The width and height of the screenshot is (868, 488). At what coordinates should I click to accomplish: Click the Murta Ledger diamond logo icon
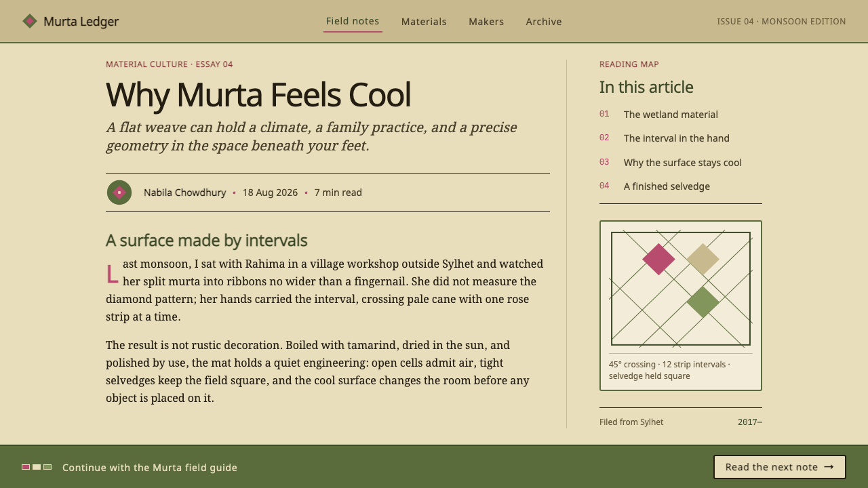(30, 21)
